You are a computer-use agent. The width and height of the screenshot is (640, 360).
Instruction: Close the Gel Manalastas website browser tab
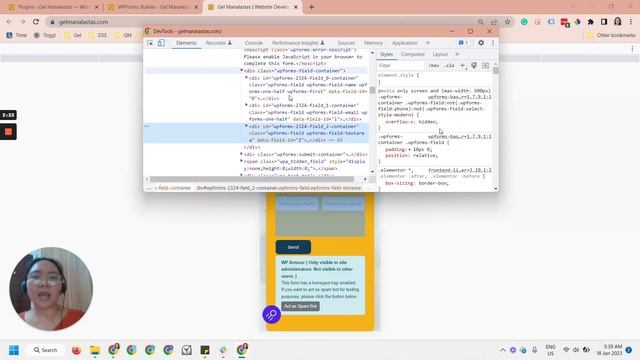[296, 7]
